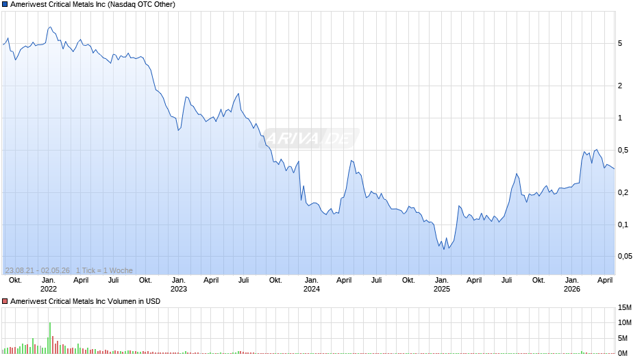Click the 'Ameriwest Critical Metals Inc Volumen in USD' label
This screenshot has width=644, height=360.
pyautogui.click(x=86, y=301)
